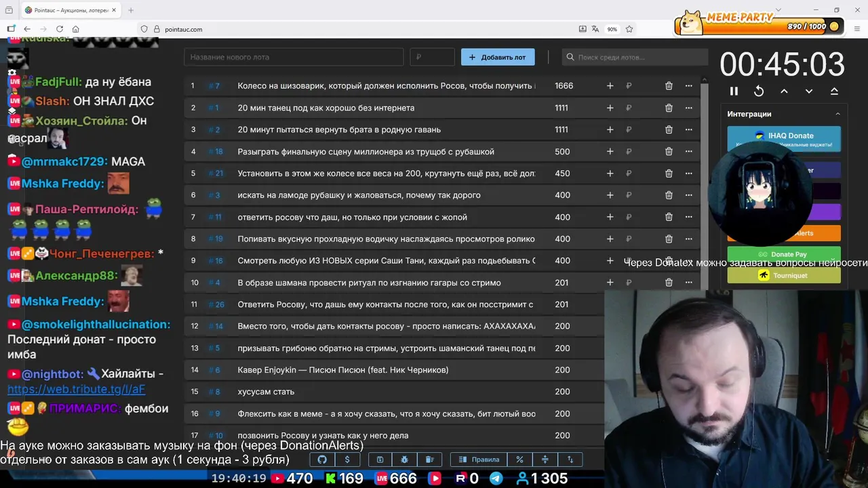Focus the Название нового лота field

pos(294,57)
